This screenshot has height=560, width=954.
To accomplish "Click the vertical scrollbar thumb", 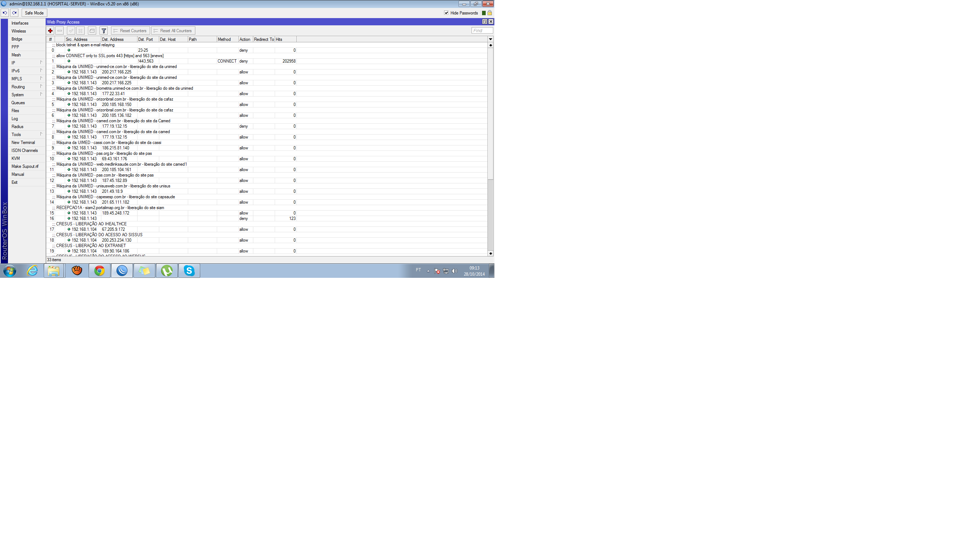I will click(491, 114).
